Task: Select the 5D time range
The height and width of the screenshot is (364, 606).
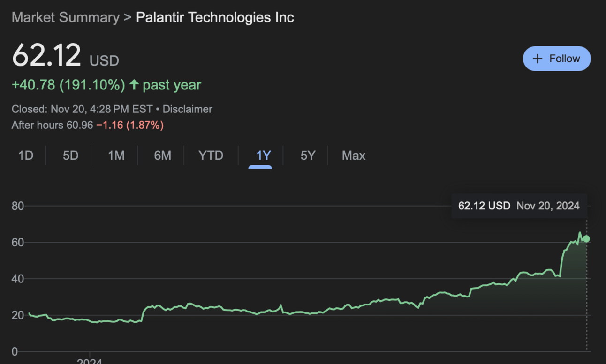Action: point(70,156)
